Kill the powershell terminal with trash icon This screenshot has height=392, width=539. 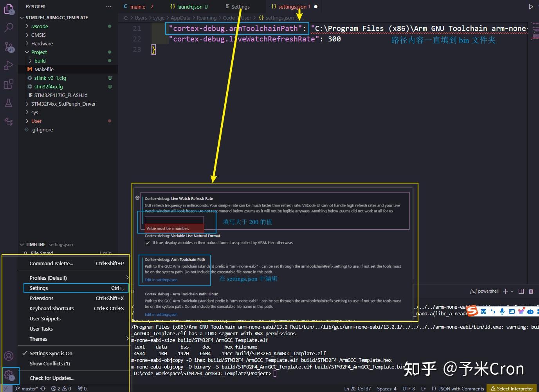(x=531, y=291)
